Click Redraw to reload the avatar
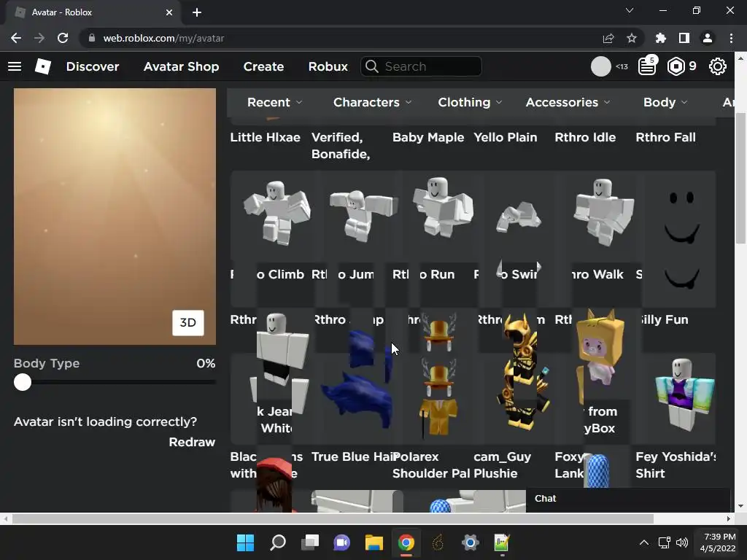 point(192,442)
